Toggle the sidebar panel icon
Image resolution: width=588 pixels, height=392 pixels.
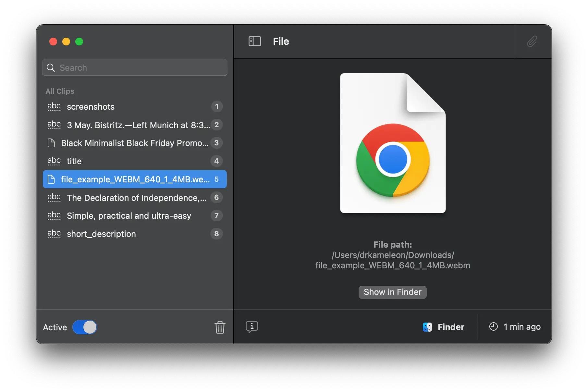tap(255, 41)
